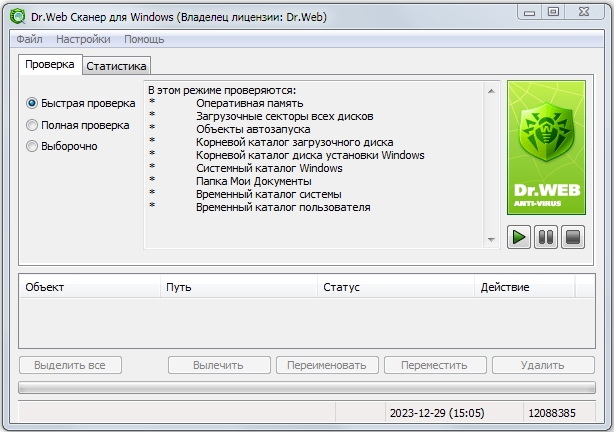Sort by the Путь column header
Image resolution: width=614 pixels, height=432 pixels.
[239, 287]
